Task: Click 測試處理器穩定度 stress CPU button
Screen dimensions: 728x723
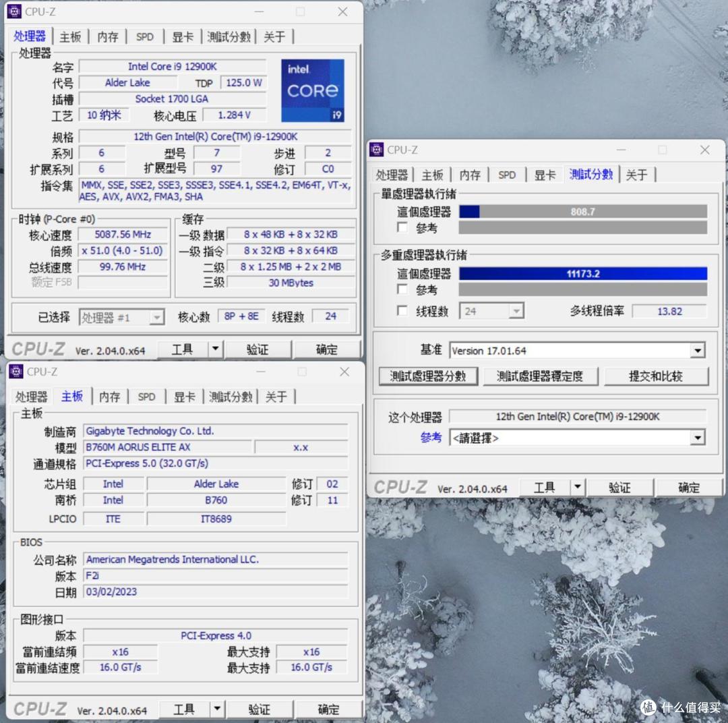Action: [540, 376]
